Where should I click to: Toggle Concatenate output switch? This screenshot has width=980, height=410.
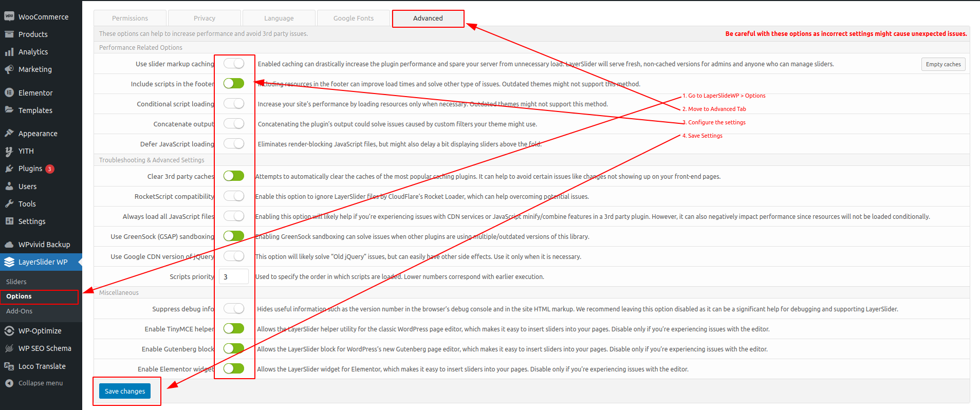[234, 123]
